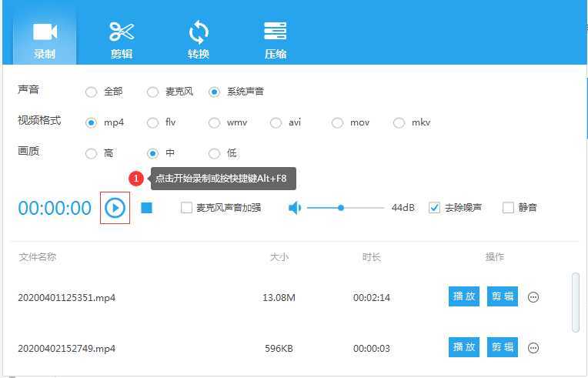Switch to the 压缩 compress tab
The height and width of the screenshot is (378, 588).
point(276,41)
